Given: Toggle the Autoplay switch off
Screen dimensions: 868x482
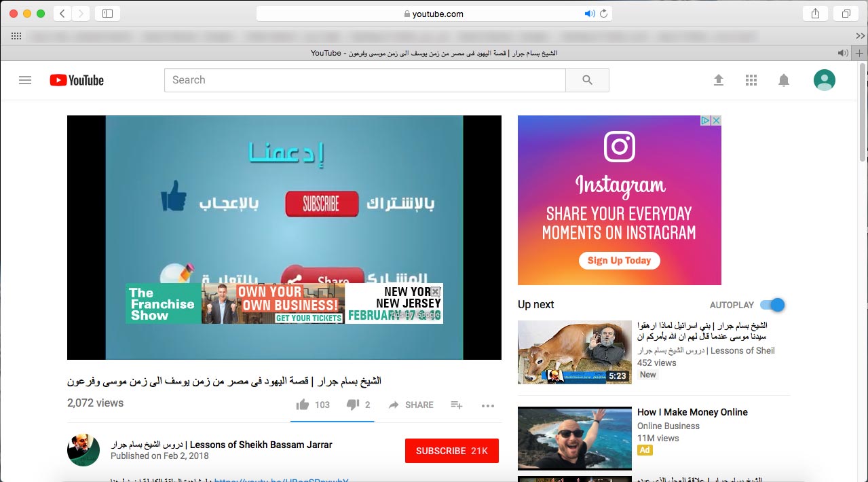Looking at the screenshot, I should click(772, 305).
